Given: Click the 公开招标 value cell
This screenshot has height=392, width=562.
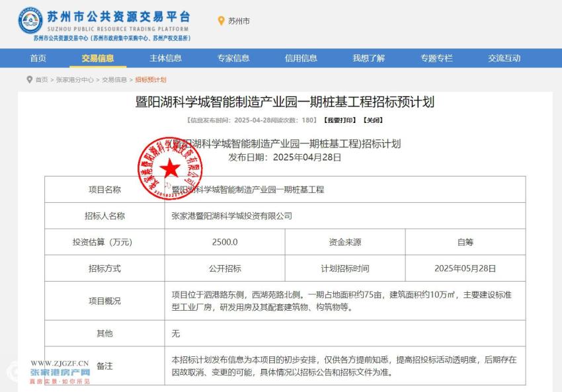Looking at the screenshot, I should (x=225, y=268).
